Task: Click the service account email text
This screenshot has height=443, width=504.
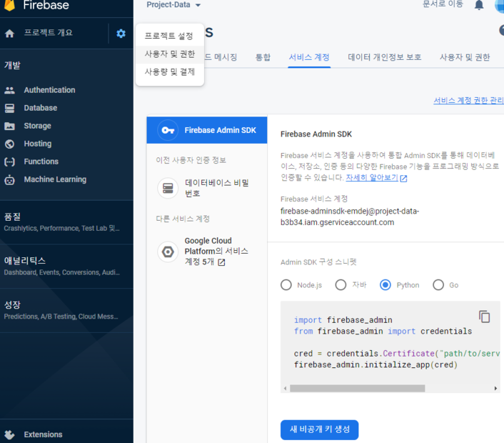Action: [x=350, y=216]
